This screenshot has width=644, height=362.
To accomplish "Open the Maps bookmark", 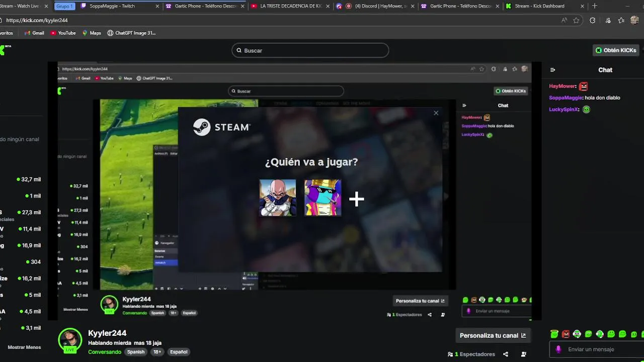I will point(92,33).
